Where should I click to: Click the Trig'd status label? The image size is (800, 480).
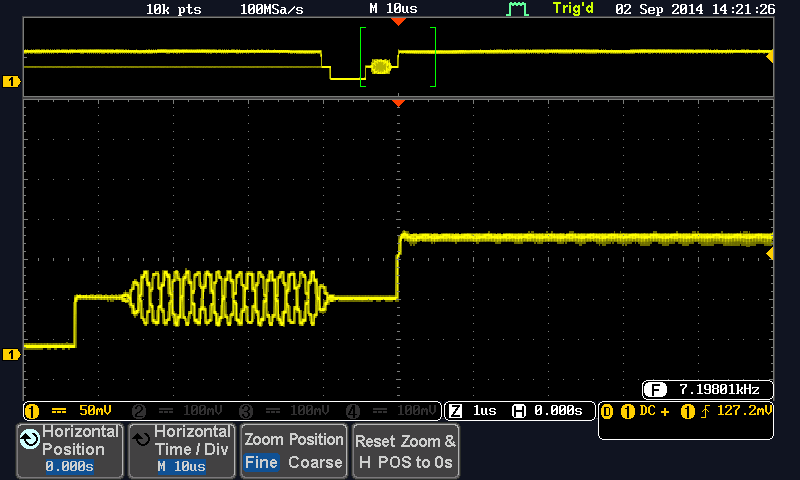click(x=572, y=9)
